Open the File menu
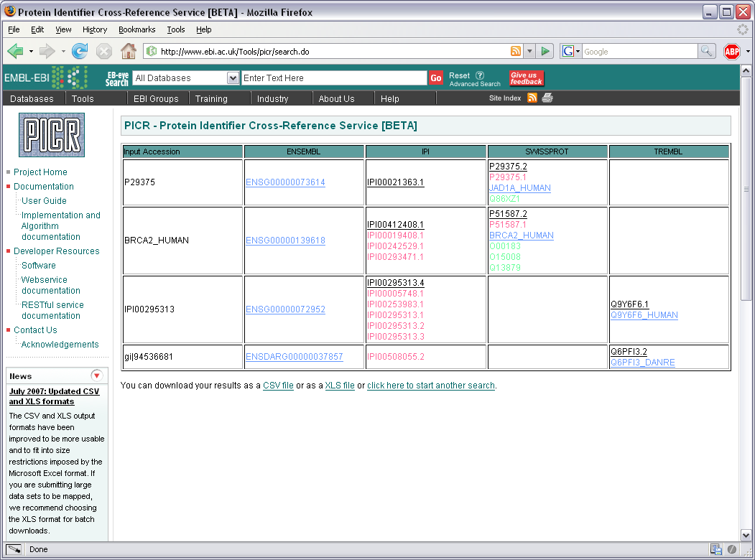 (x=14, y=29)
